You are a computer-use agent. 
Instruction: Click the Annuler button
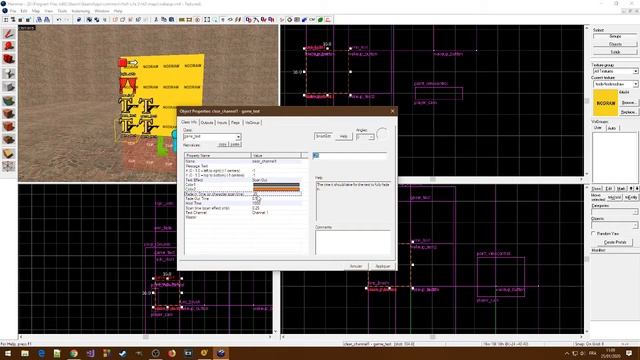point(356,266)
